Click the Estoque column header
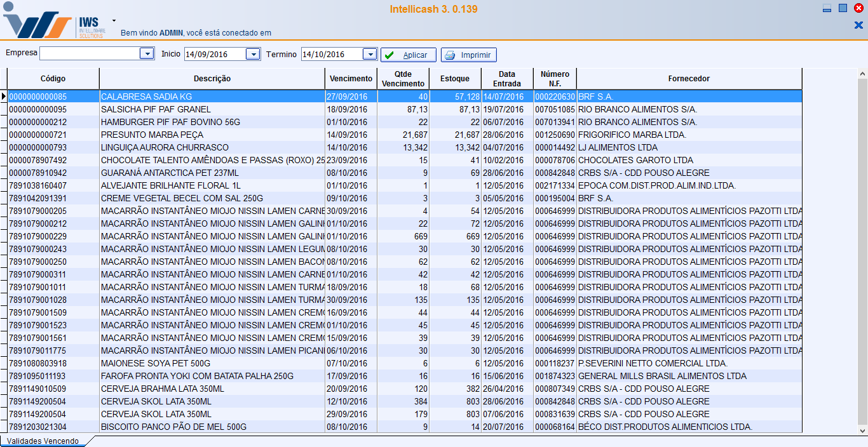868x447 pixels. click(455, 79)
